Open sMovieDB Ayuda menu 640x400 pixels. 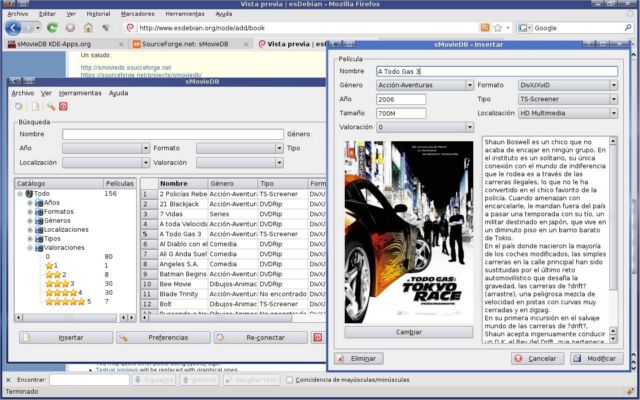coord(118,93)
